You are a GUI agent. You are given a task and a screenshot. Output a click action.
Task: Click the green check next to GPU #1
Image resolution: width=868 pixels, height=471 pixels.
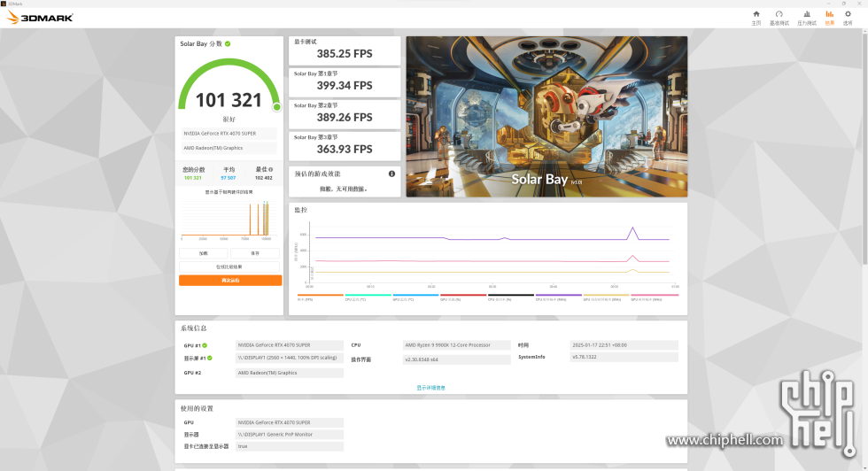205,345
